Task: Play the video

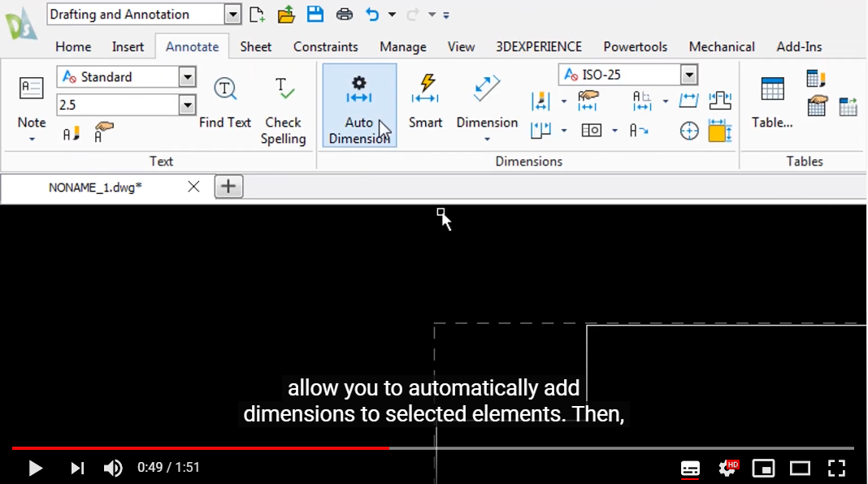Action: pyautogui.click(x=35, y=469)
